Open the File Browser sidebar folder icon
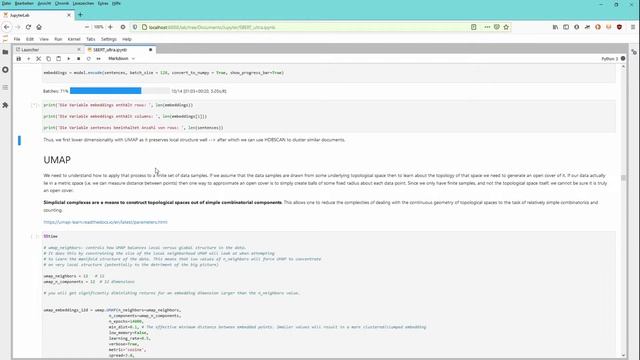The width and height of the screenshot is (640, 360). [x=5, y=52]
